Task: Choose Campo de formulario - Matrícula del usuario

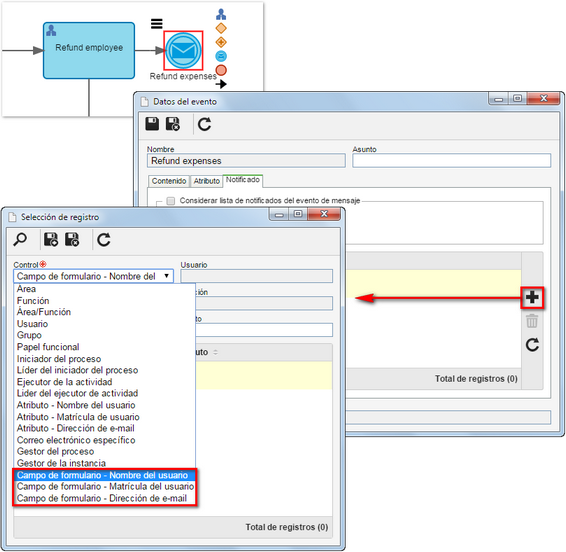Action: click(105, 486)
